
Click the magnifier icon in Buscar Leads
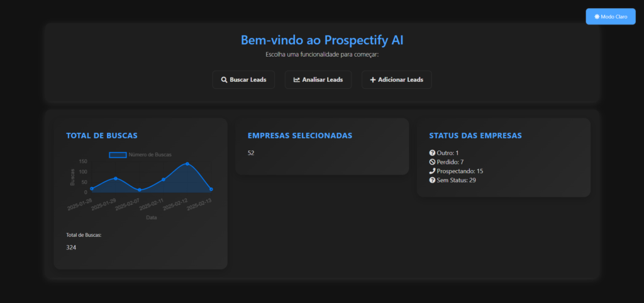(x=223, y=80)
